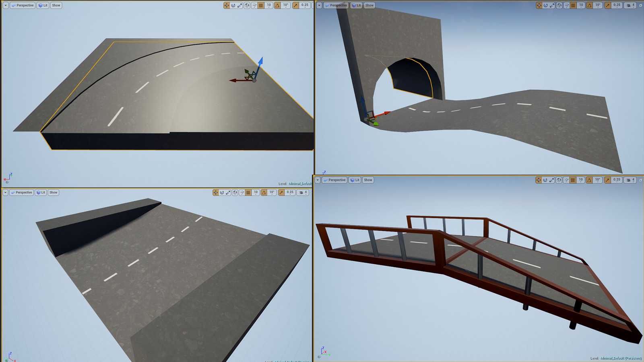
Task: Open viewport options arrow in curved road viewport
Action: point(6,5)
